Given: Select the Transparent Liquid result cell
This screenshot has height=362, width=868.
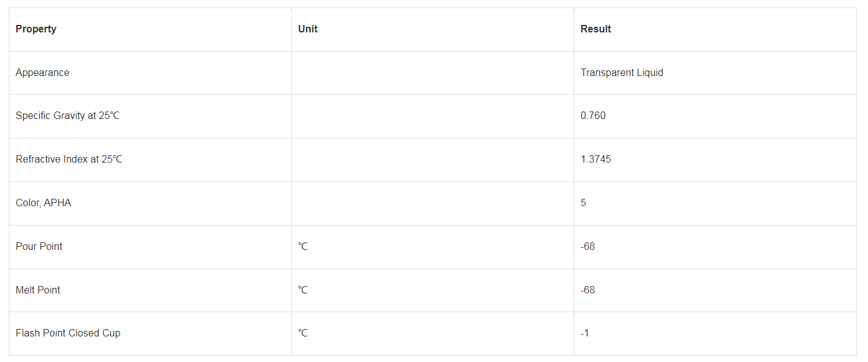Looking at the screenshot, I should click(x=715, y=73).
